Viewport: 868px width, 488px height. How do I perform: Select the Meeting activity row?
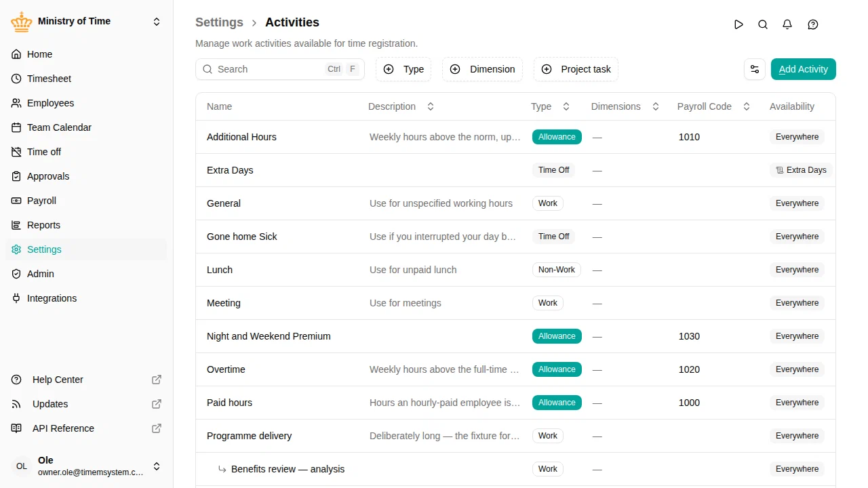[515, 303]
